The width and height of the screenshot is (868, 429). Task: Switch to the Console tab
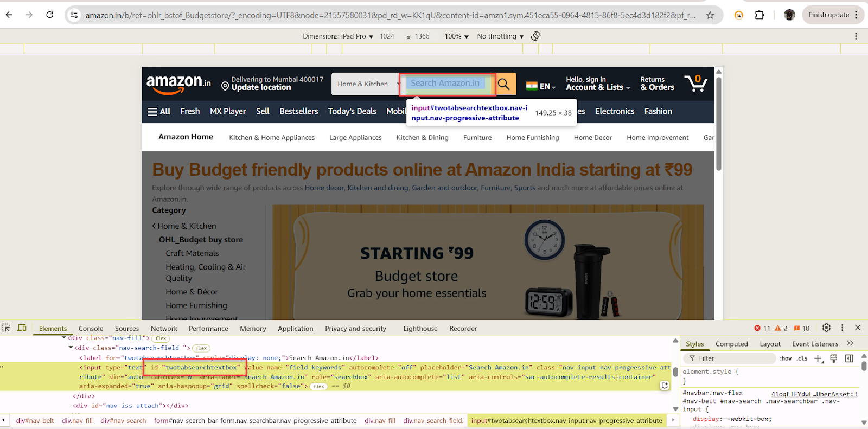tap(91, 329)
